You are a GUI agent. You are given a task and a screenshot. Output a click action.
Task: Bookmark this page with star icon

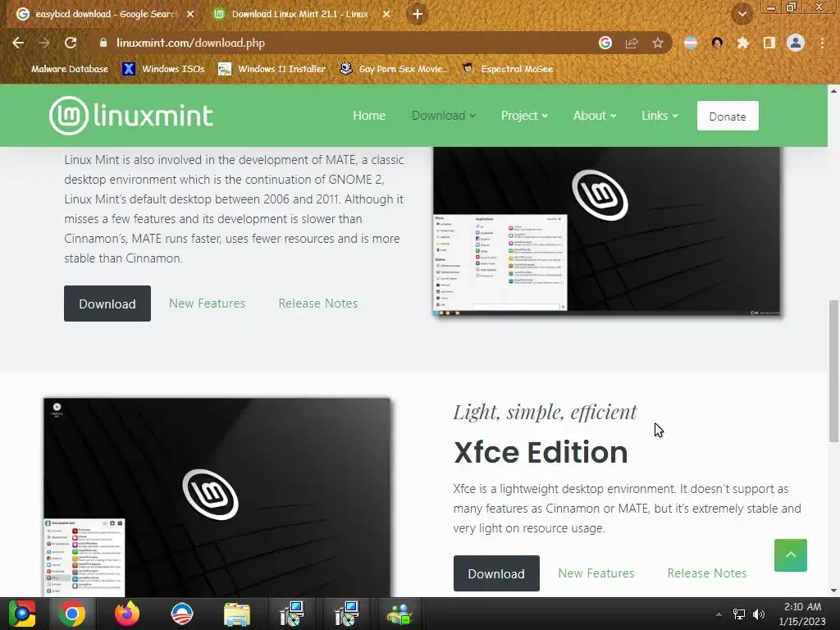658,43
